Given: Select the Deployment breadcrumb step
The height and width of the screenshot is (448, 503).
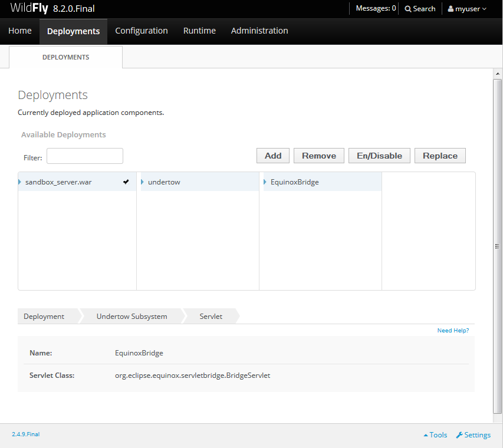Looking at the screenshot, I should (44, 316).
